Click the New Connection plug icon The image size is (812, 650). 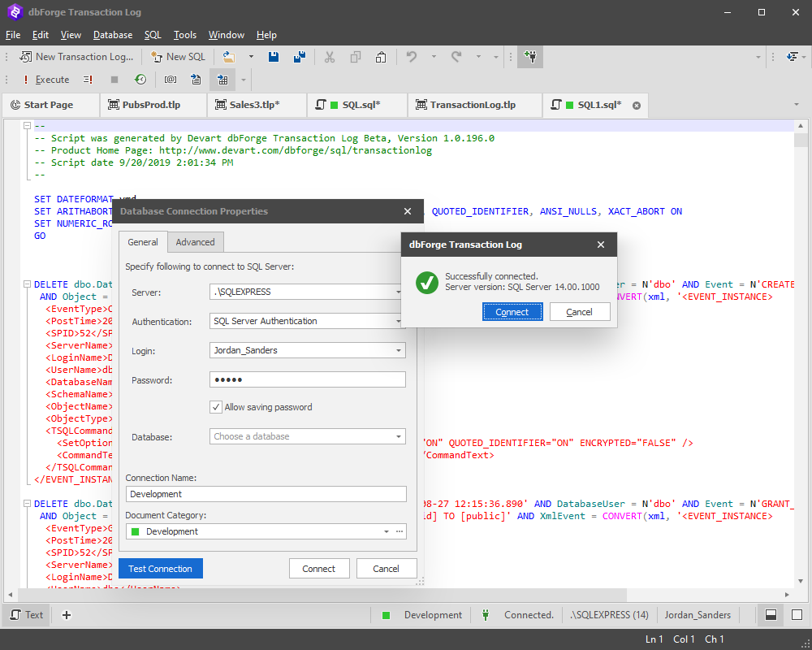coord(530,57)
